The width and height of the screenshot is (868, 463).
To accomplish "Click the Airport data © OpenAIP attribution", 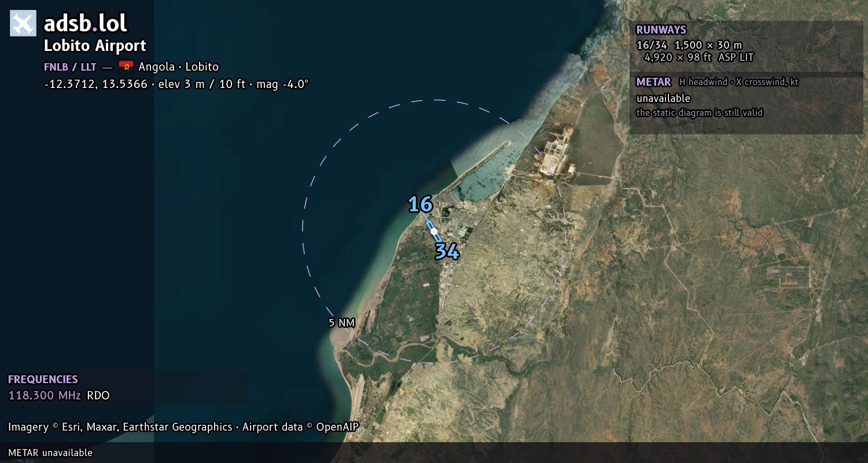I will click(x=301, y=427).
